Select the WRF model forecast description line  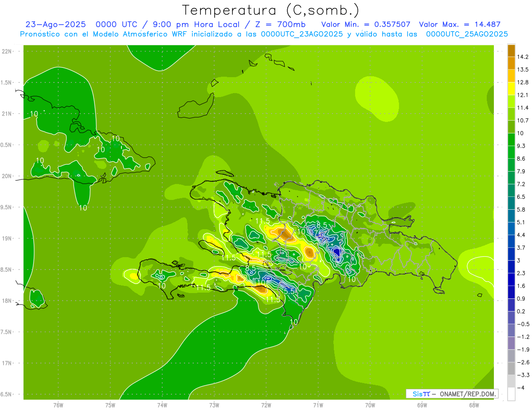point(264,34)
